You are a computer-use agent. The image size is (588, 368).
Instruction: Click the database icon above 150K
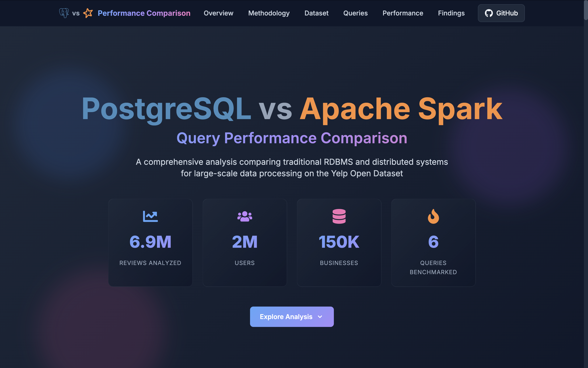[339, 216]
